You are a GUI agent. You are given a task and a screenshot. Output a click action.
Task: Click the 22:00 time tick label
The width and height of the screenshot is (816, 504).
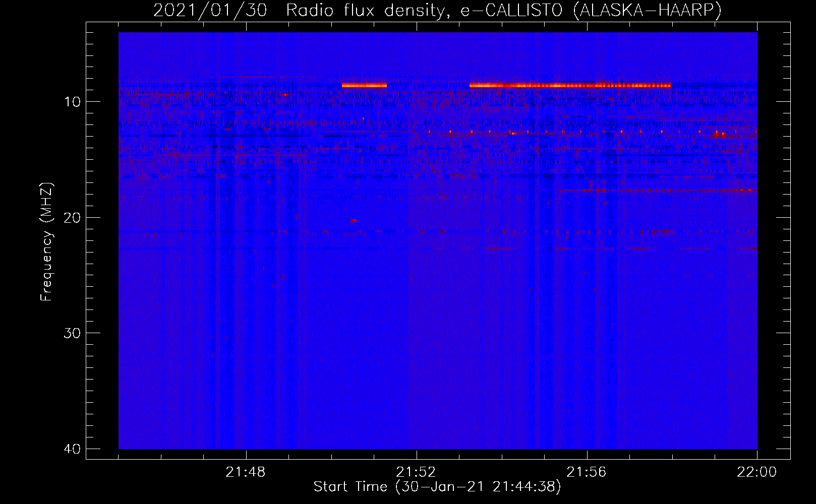coord(757,472)
